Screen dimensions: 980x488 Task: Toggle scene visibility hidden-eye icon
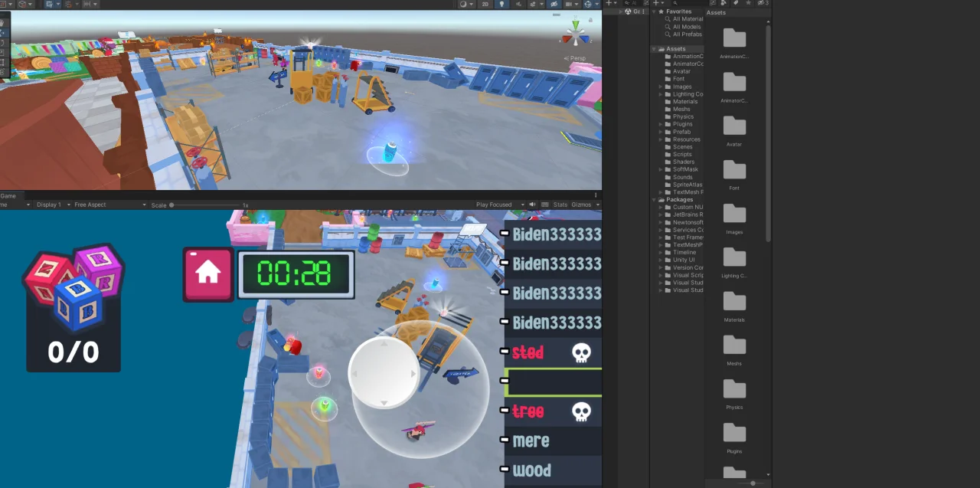554,4
